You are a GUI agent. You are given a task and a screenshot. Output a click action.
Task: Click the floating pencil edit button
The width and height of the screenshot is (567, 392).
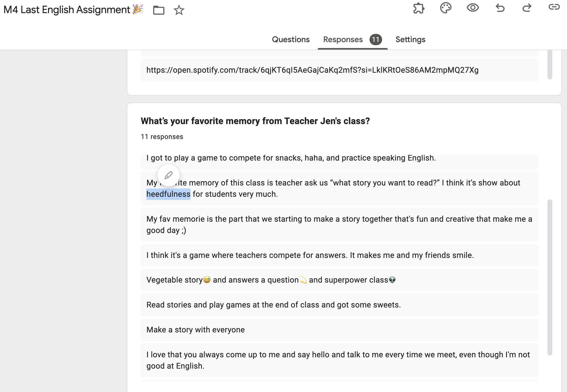168,175
